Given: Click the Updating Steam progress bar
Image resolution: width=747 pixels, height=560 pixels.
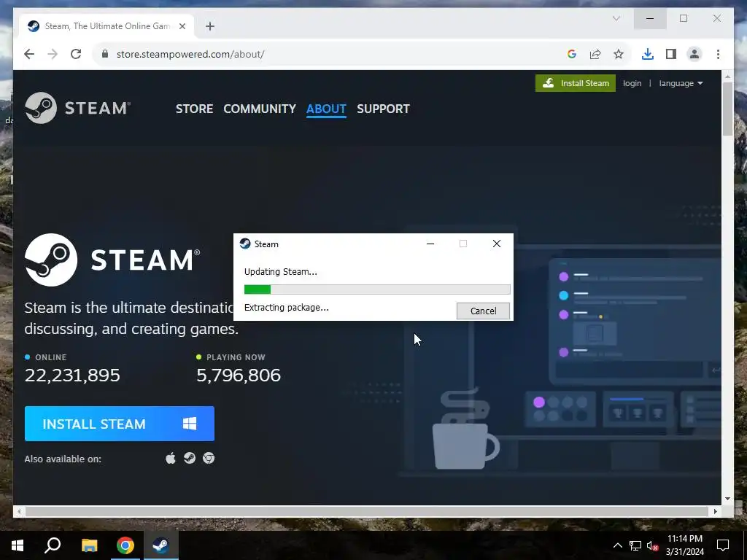Looking at the screenshot, I should coord(377,289).
